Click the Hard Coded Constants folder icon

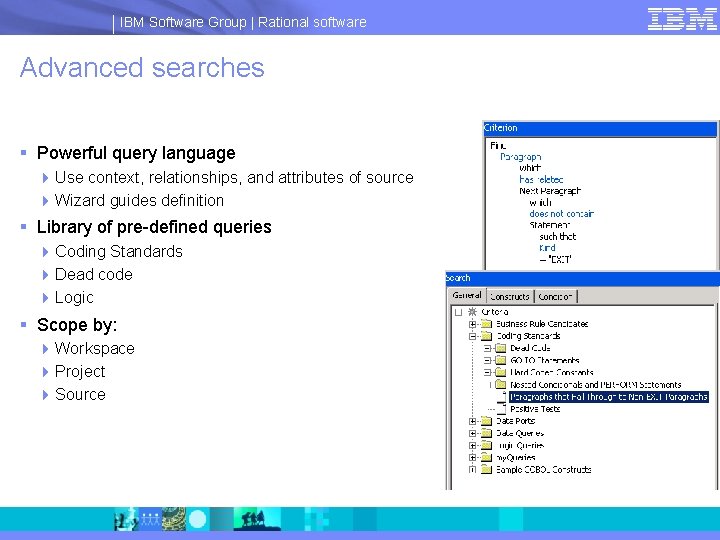click(501, 372)
